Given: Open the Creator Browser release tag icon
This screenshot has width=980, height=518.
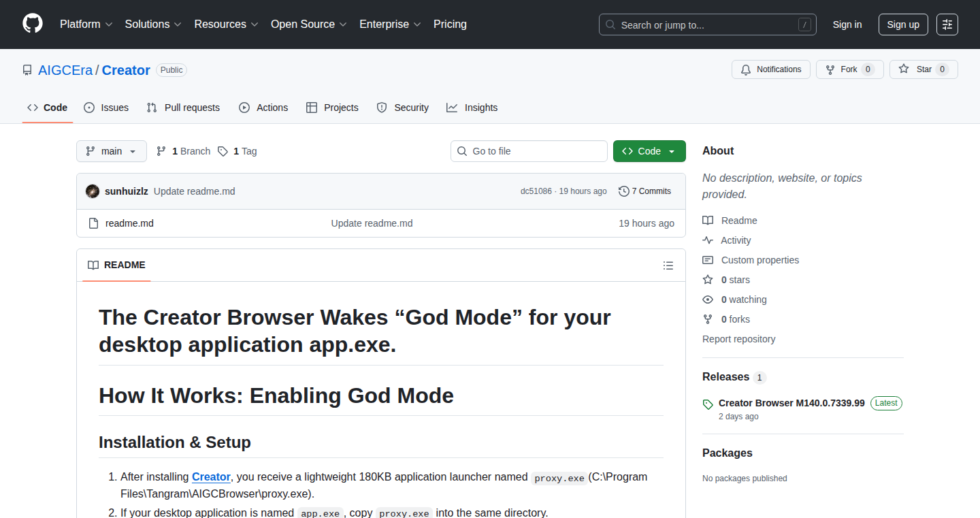Looking at the screenshot, I should pyautogui.click(x=708, y=404).
